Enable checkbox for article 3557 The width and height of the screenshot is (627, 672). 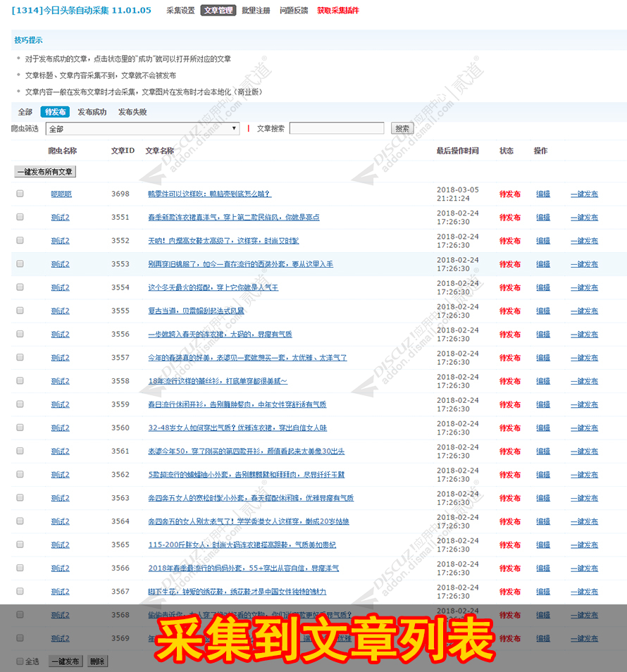click(20, 357)
